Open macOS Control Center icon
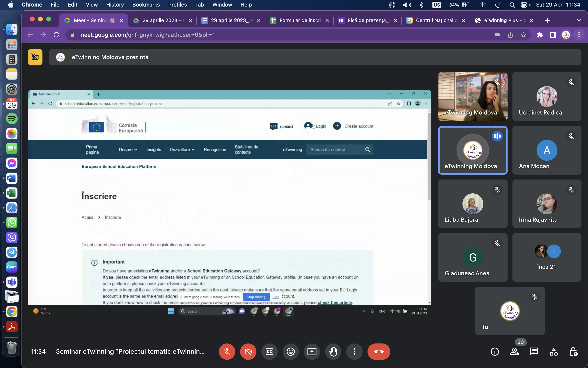 pyautogui.click(x=524, y=5)
